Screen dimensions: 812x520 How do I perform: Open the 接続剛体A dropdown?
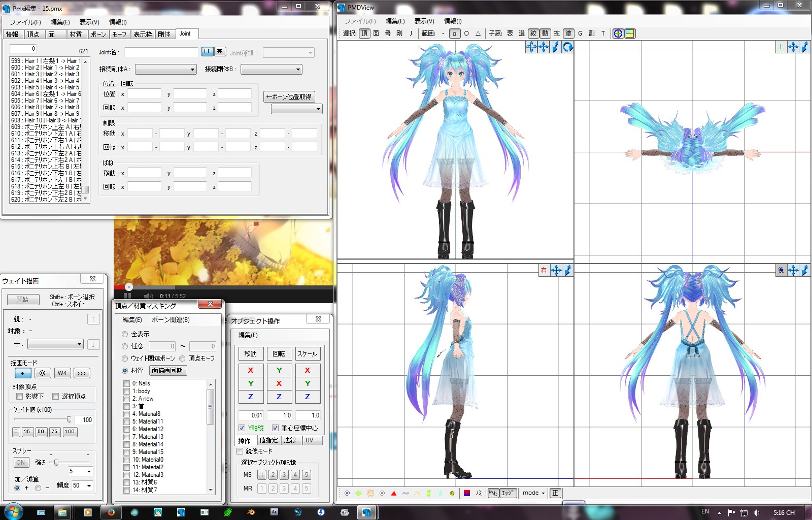click(165, 69)
